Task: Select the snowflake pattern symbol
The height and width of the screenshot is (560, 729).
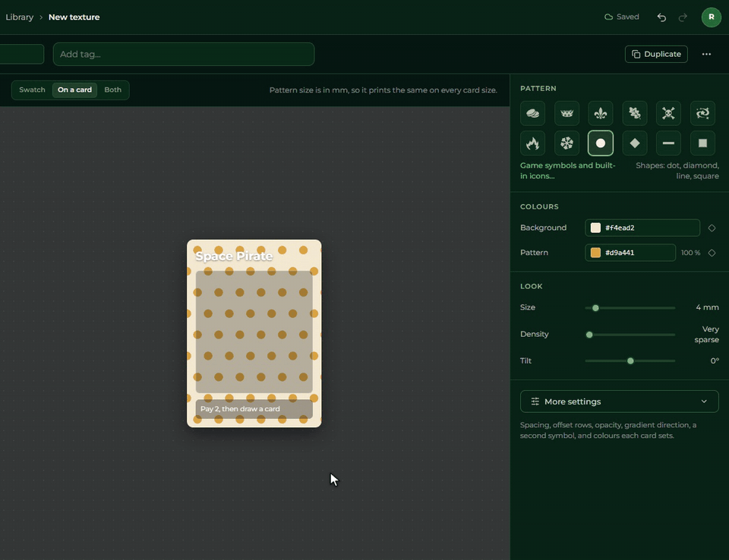Action: [566, 143]
